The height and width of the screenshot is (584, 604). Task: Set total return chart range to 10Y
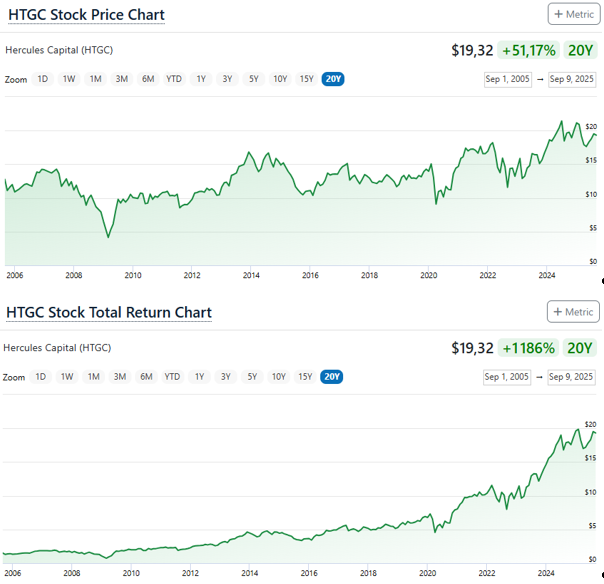pyautogui.click(x=279, y=377)
